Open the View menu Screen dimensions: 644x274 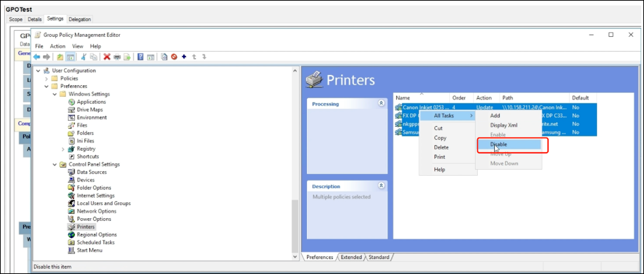pos(78,46)
